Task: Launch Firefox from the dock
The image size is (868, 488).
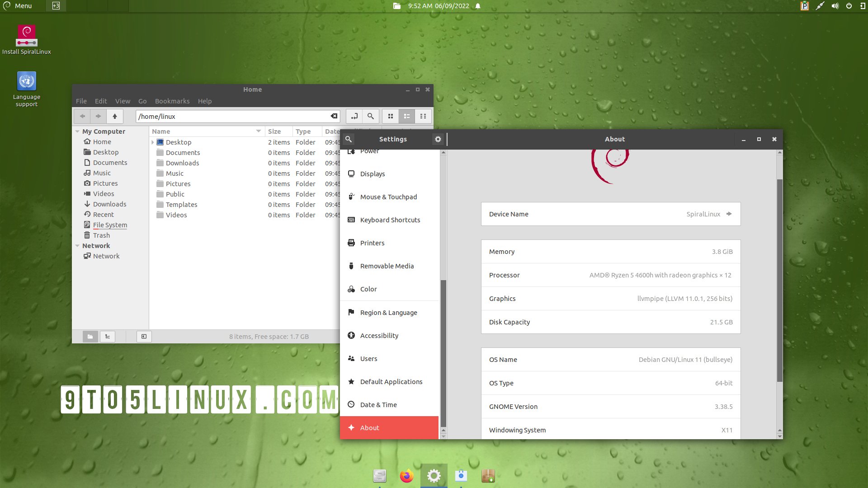Action: point(407,476)
